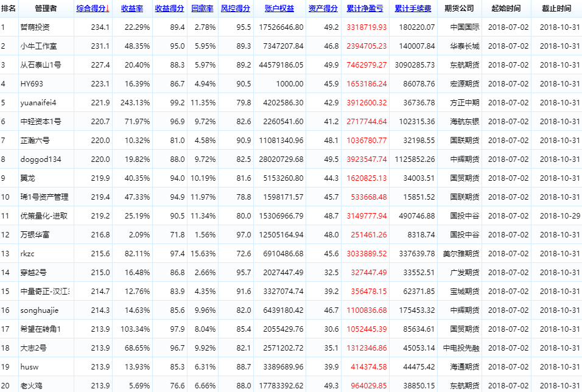This screenshot has height=392, width=582.
Task: Sort by 综合得分 column header
Action: pos(93,9)
